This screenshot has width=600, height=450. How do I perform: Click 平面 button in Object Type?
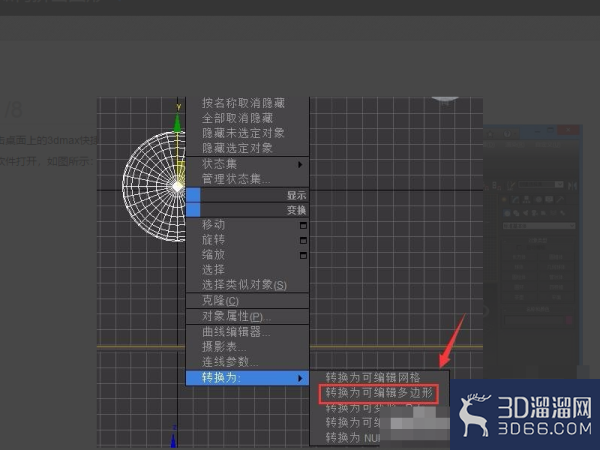(556, 297)
